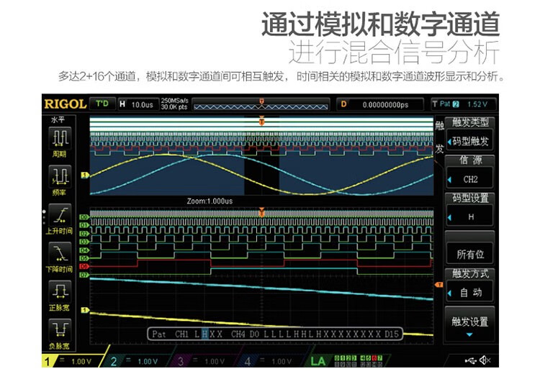540x392 pixels.
Task: Open pattern setting H selector
Action: (469, 217)
